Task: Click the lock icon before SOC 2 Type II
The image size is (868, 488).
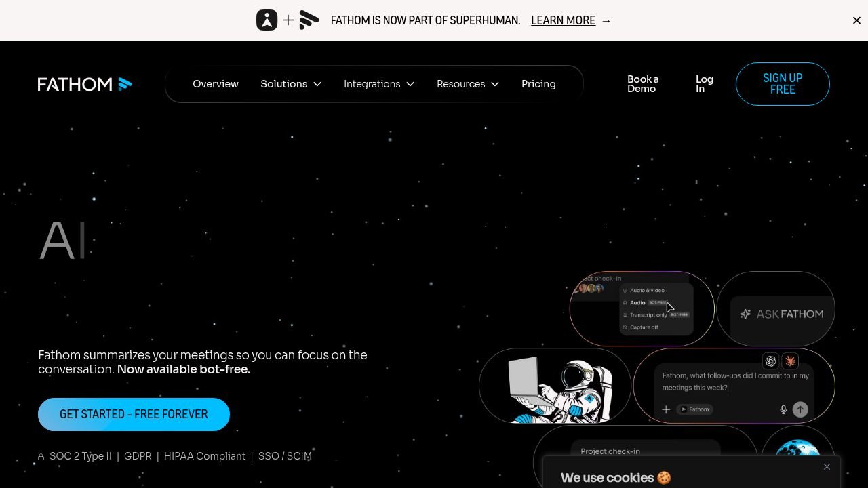Action: [41, 457]
